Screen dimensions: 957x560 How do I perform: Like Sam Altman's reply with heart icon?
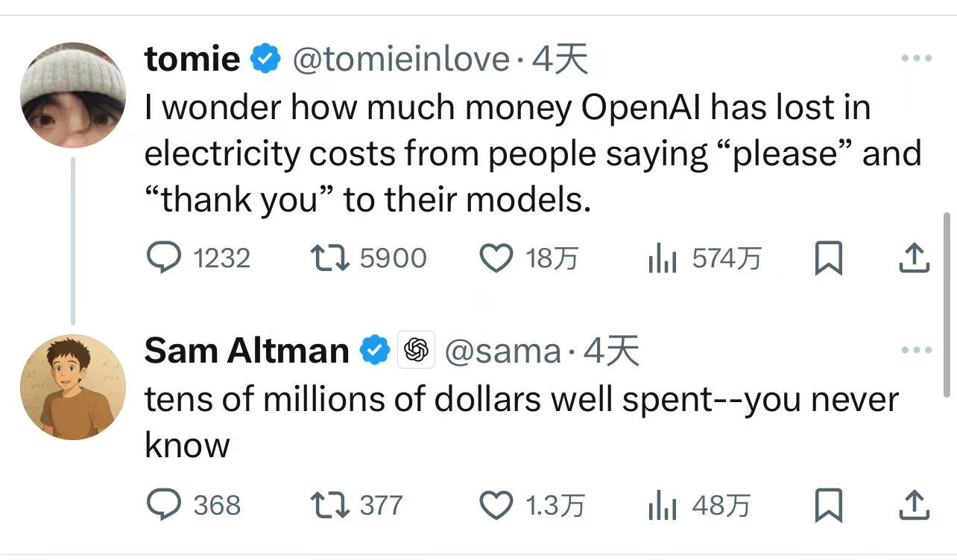496,506
